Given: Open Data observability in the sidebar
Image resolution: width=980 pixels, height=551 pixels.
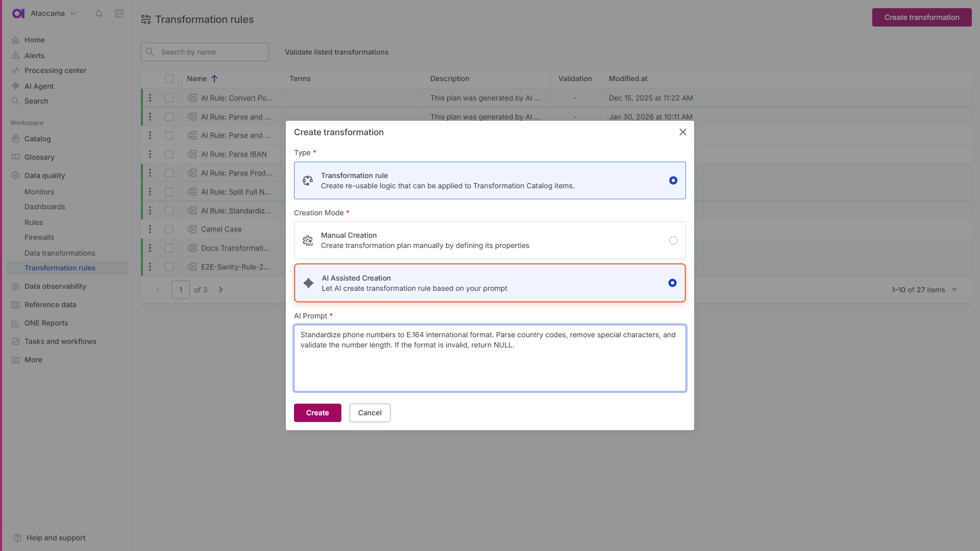Looking at the screenshot, I should pos(55,286).
